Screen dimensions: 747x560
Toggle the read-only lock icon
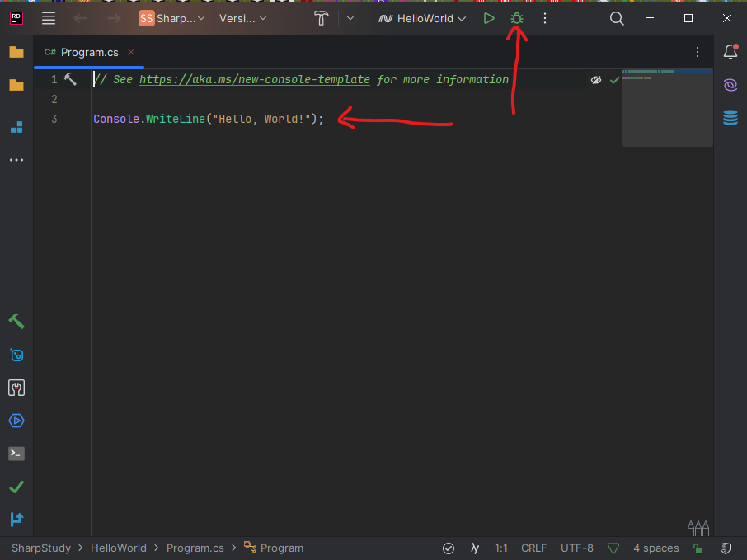pyautogui.click(x=698, y=548)
